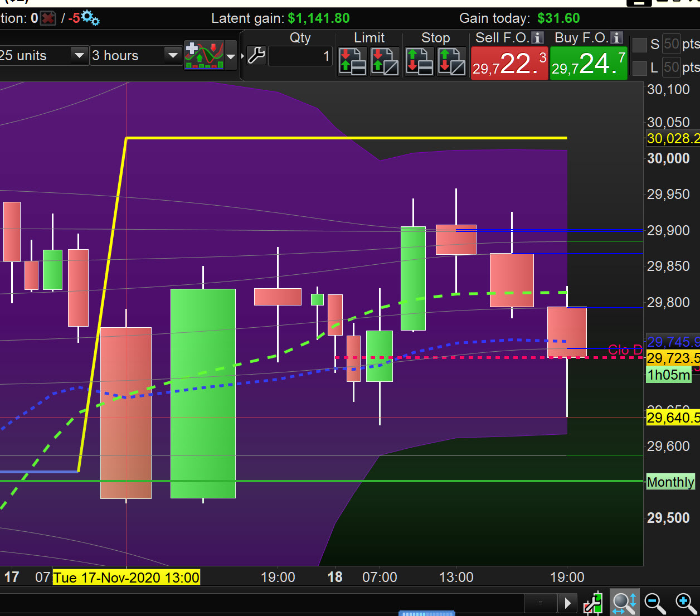Click the Monthly pivot label
700x616 pixels.
click(670, 482)
